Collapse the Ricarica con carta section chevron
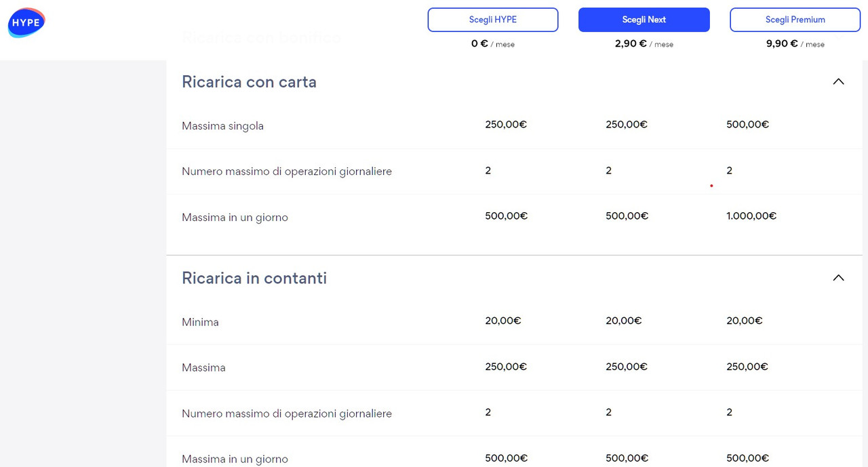Image resolution: width=868 pixels, height=467 pixels. (x=838, y=82)
